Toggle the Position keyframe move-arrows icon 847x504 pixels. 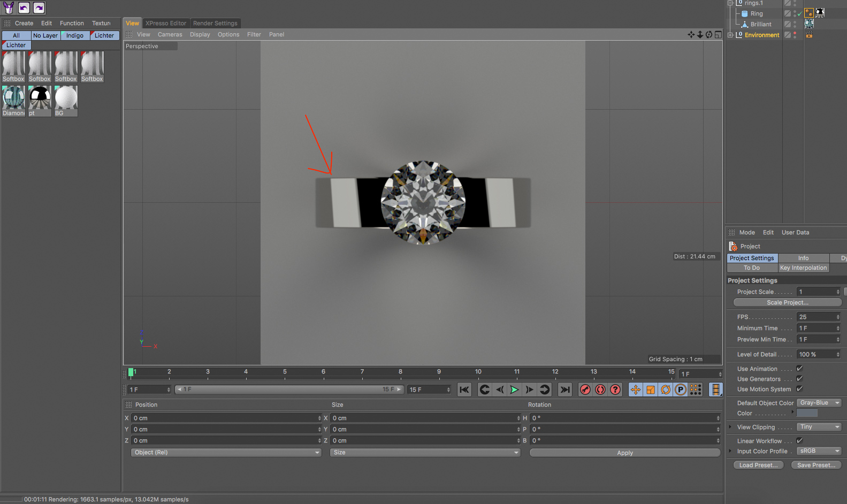(636, 390)
